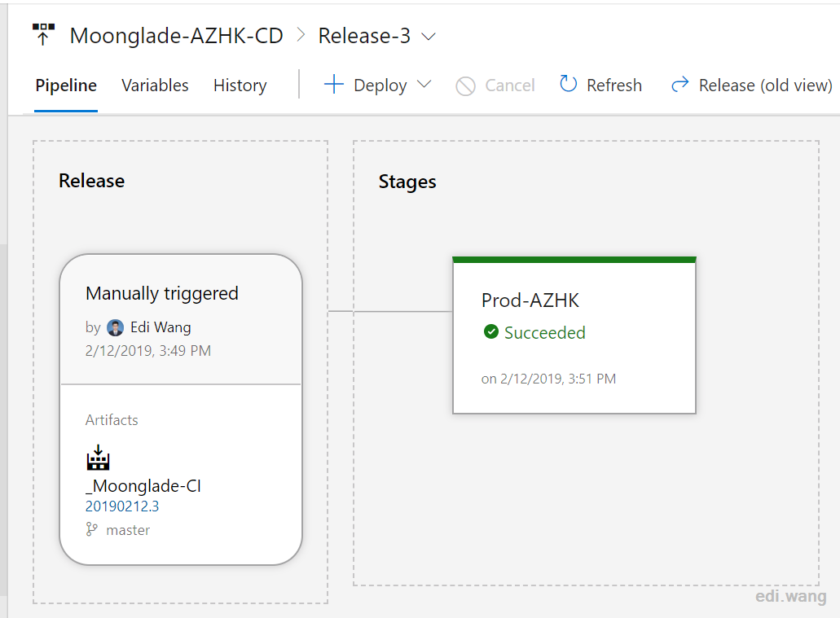Select the Pipeline tab

(66, 85)
